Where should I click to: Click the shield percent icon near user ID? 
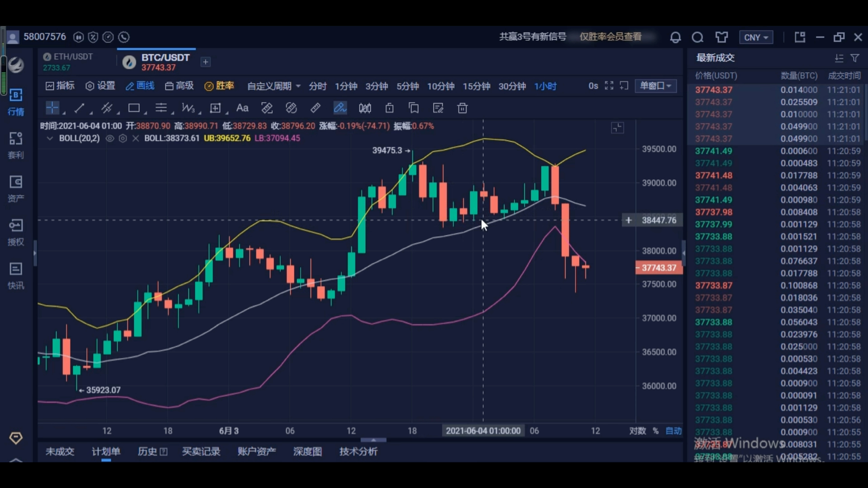[93, 37]
